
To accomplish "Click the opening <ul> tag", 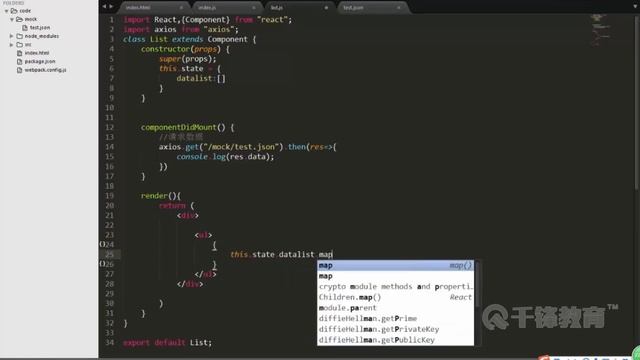I will click(x=203, y=235).
